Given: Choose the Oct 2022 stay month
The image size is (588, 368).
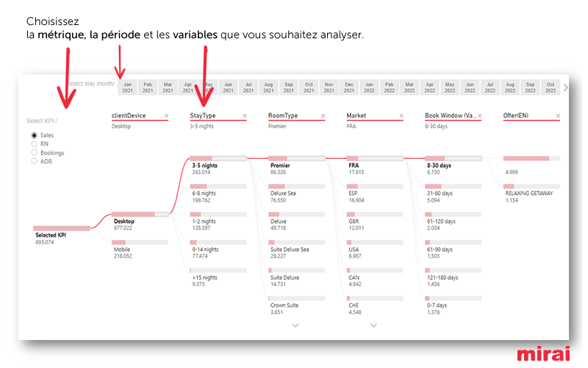Looking at the screenshot, I should pos(551,88).
